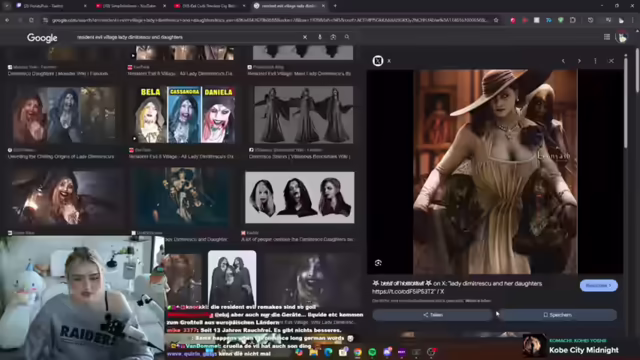640x360 pixels.
Task: Switch to the third YouTube tab
Action: click(x=210, y=6)
